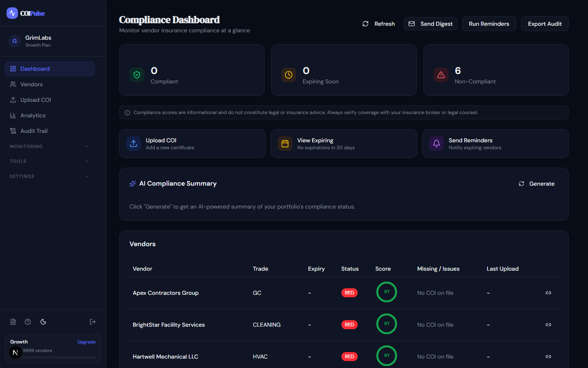Expand the TOOLS section
The width and height of the screenshot is (588, 368).
point(50,161)
